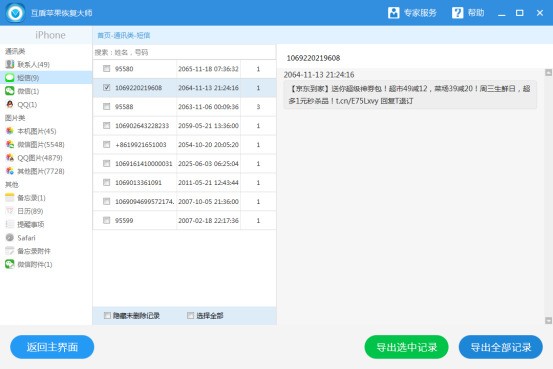Select number 1069161410000031 row text

pyautogui.click(x=144, y=164)
